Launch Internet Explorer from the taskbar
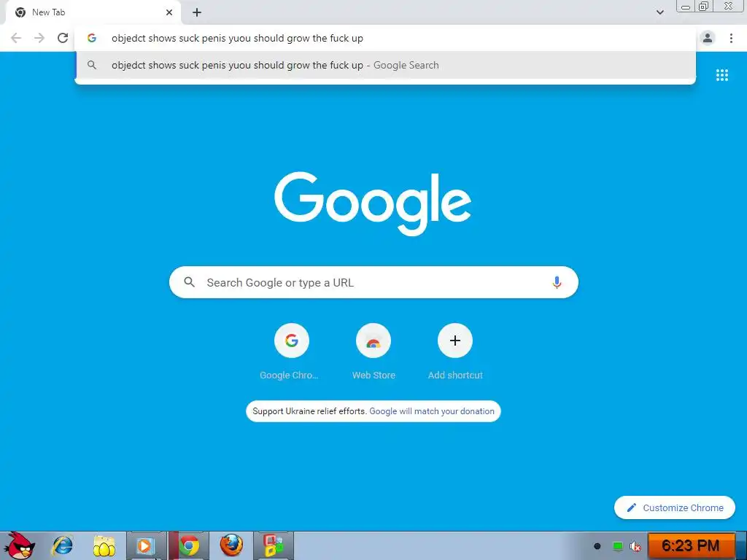 (x=63, y=545)
